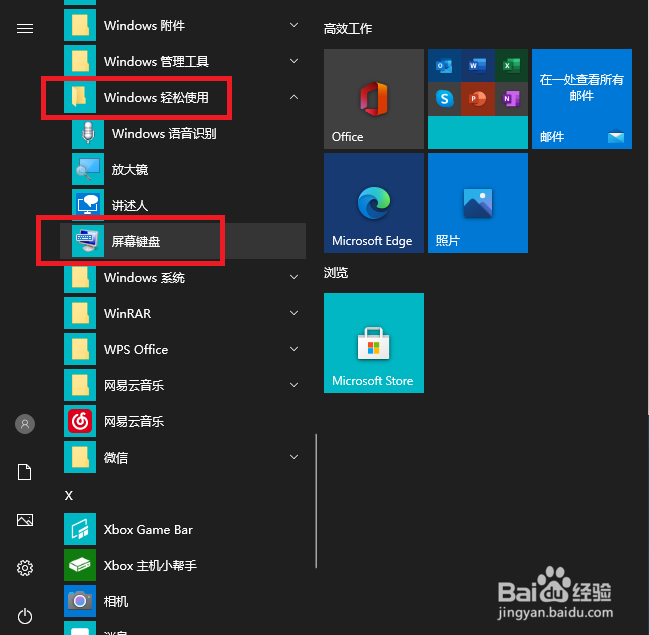Select WinRAR folder label
649x635 pixels.
tap(127, 313)
